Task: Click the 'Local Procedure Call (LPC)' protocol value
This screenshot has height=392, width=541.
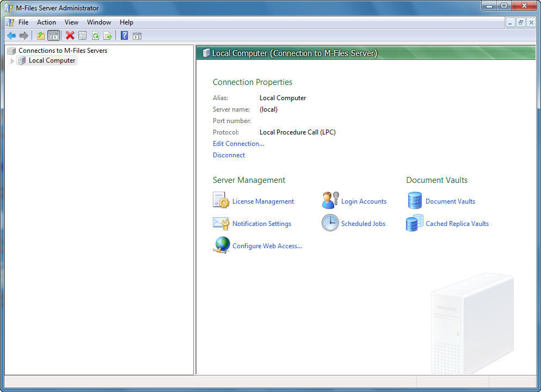Action: coord(297,132)
